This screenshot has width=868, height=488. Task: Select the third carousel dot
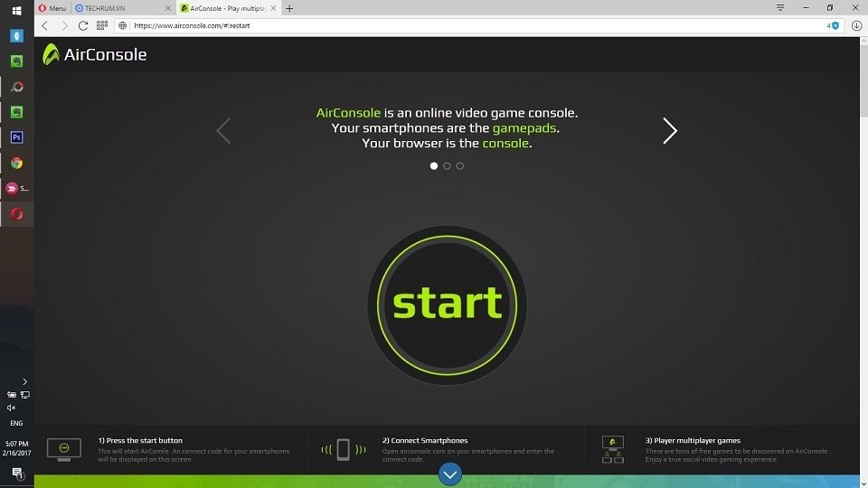pos(460,166)
